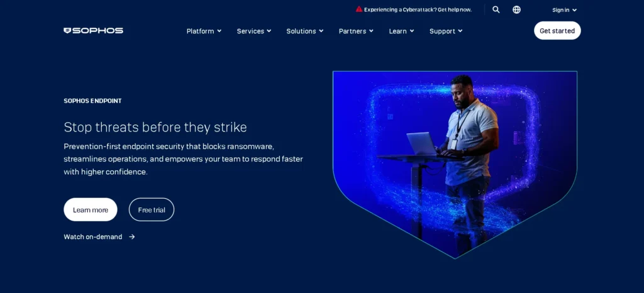The width and height of the screenshot is (644, 293).
Task: Expand the Solutions menu chevron
Action: [x=321, y=31]
